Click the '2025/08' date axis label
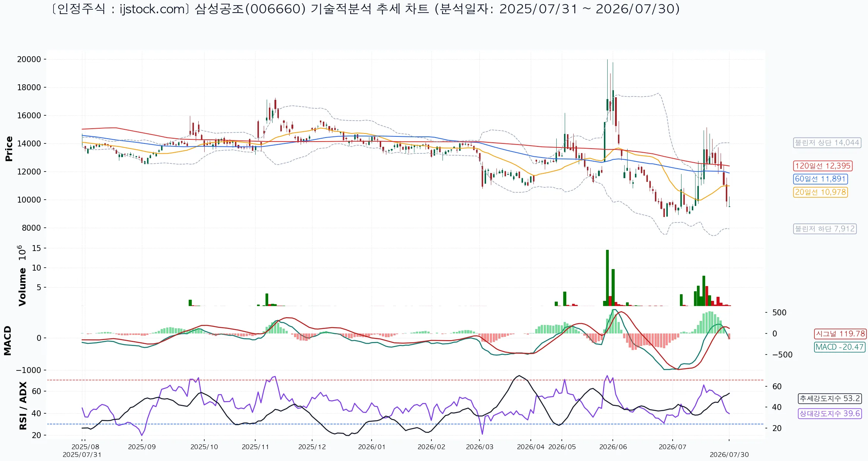 click(x=85, y=447)
